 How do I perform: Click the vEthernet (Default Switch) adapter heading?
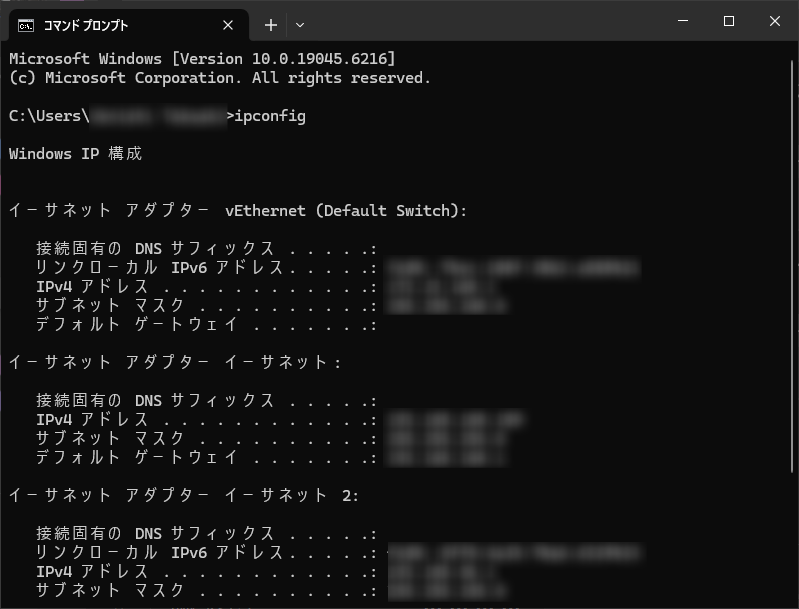tap(237, 210)
